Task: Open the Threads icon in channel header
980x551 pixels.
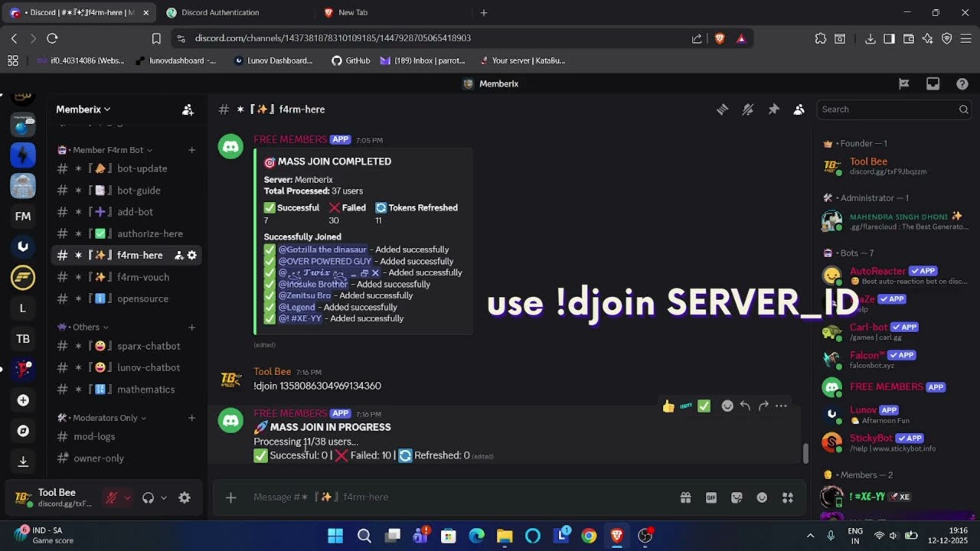Action: [x=722, y=109]
